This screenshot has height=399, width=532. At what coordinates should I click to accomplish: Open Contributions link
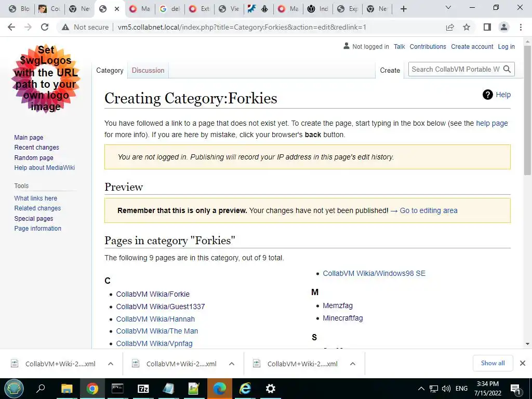click(428, 47)
